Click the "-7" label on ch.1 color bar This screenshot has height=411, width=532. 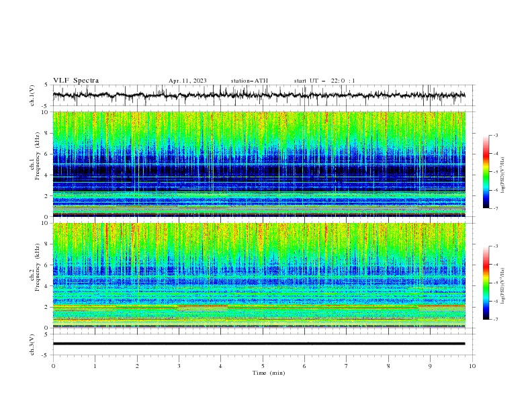tap(496, 208)
